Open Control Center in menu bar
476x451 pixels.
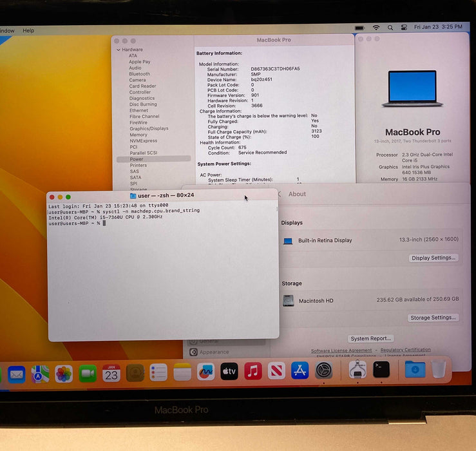404,27
